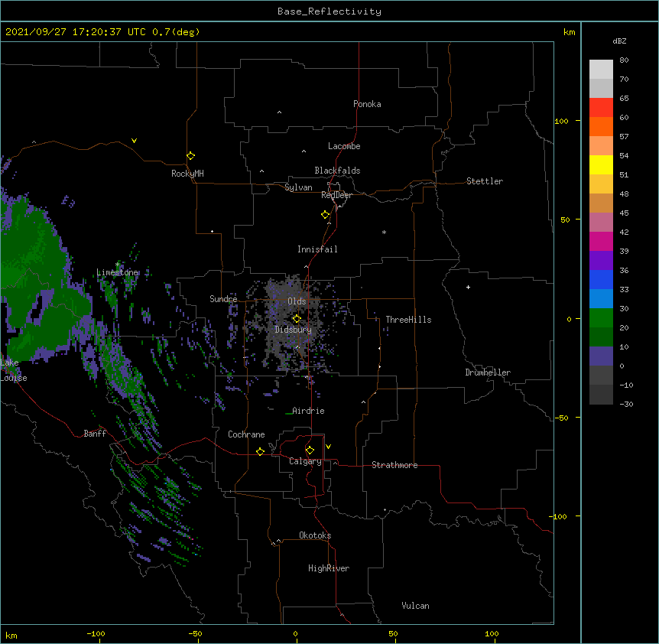Click the Calgary city label

[x=305, y=461]
